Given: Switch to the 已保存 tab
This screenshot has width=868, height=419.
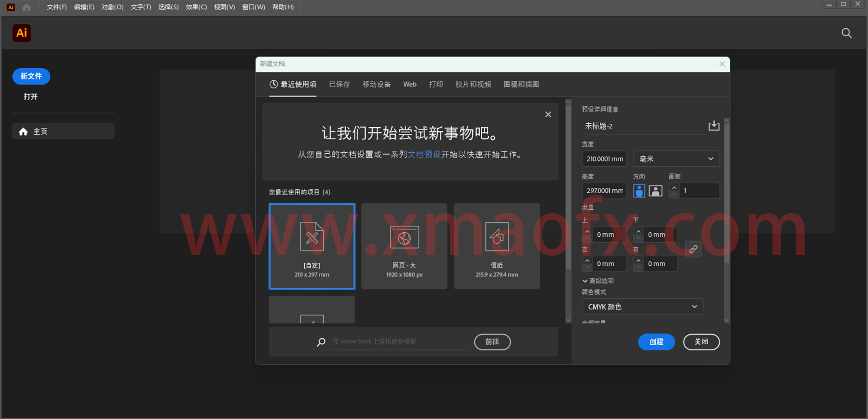Looking at the screenshot, I should [339, 84].
